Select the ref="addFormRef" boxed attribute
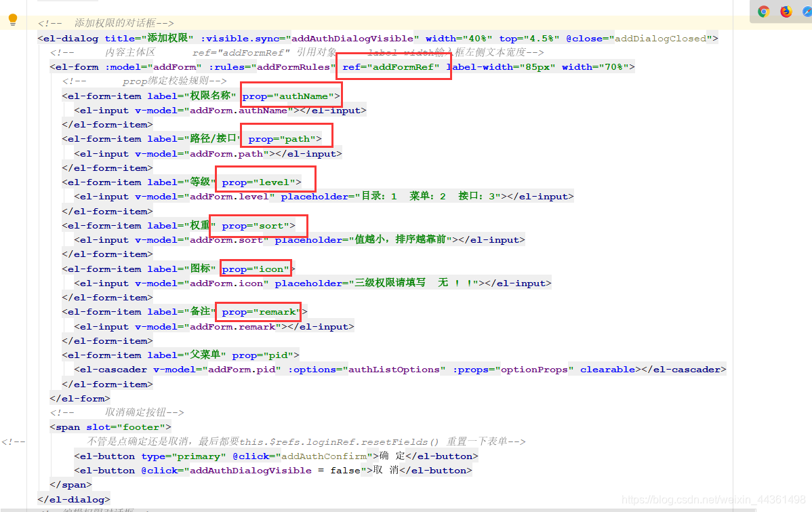 (393, 66)
